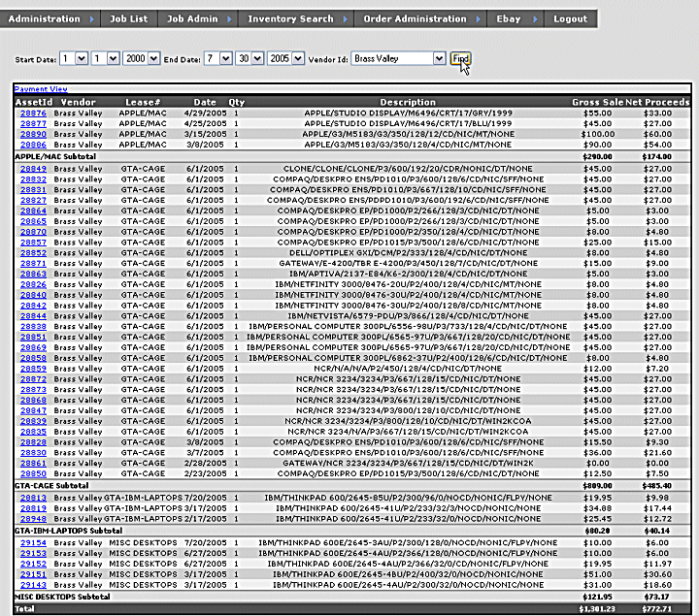Open asset 28890 link
This screenshot has height=616, width=699.
(33, 134)
